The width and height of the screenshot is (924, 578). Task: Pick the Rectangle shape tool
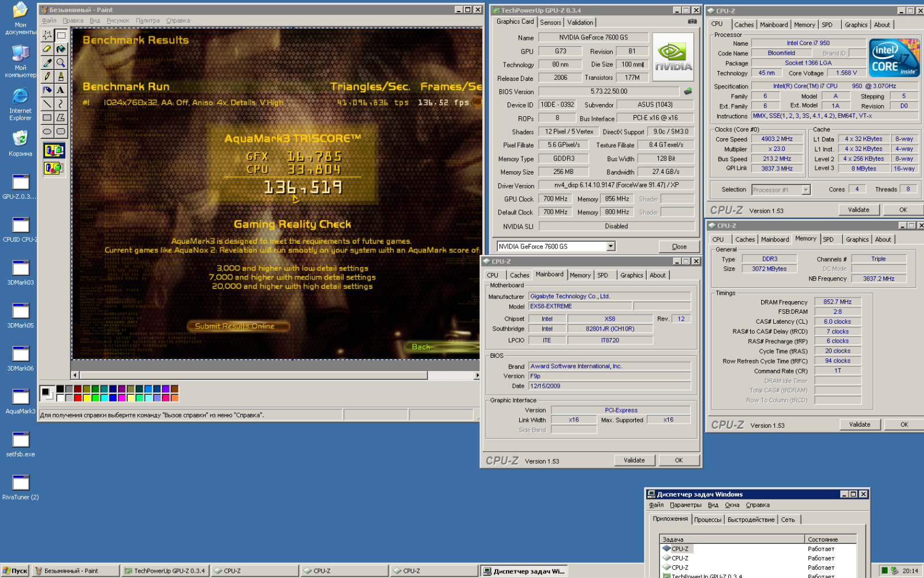point(47,117)
